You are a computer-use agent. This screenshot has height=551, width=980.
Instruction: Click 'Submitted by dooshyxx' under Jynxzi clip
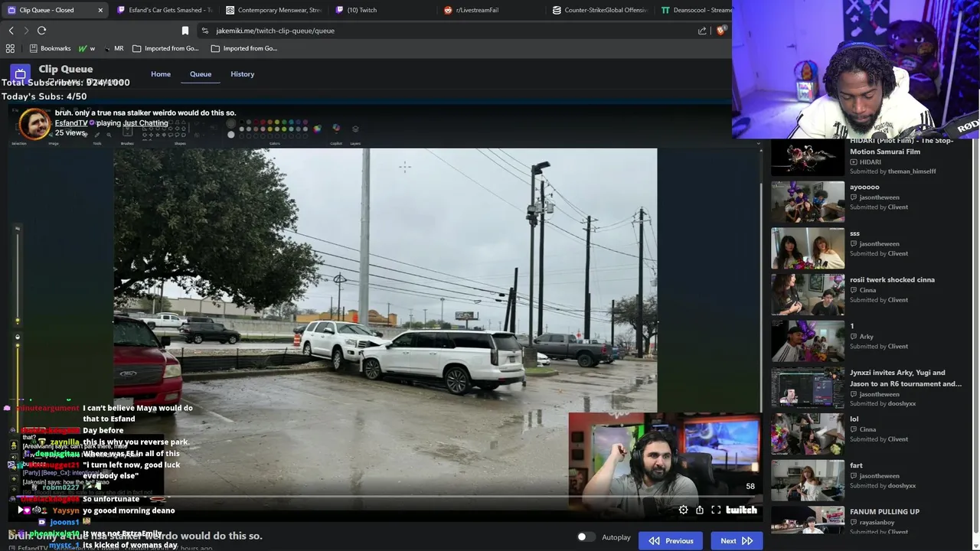(x=883, y=403)
